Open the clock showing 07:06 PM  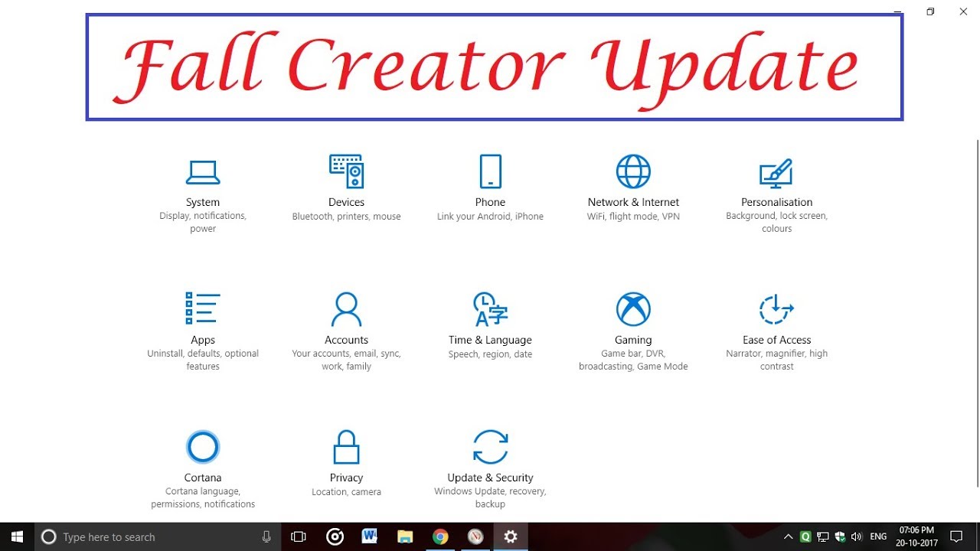916,536
